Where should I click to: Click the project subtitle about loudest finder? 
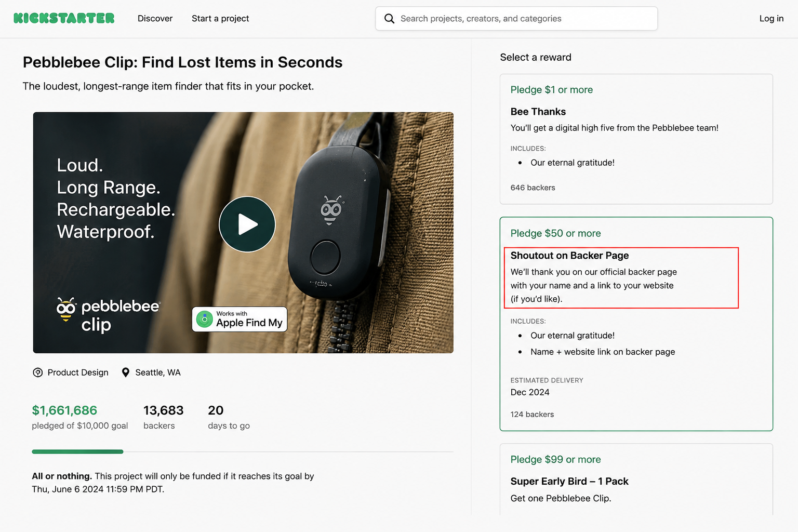point(168,86)
